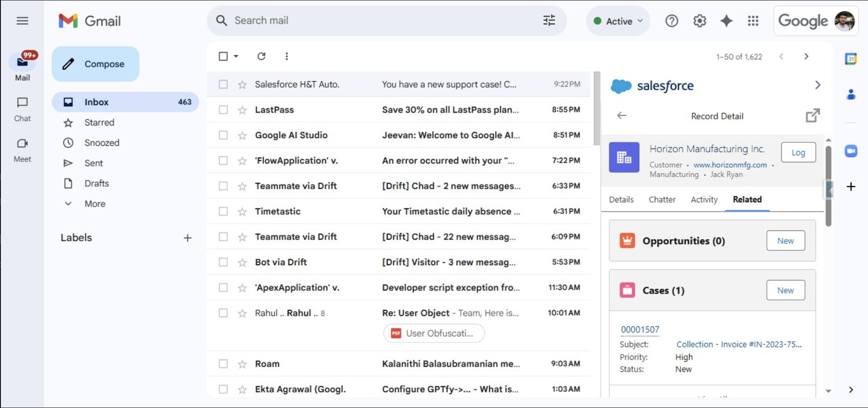Open the Meet section icon
Viewport: 868px width, 408px height.
pyautogui.click(x=22, y=143)
